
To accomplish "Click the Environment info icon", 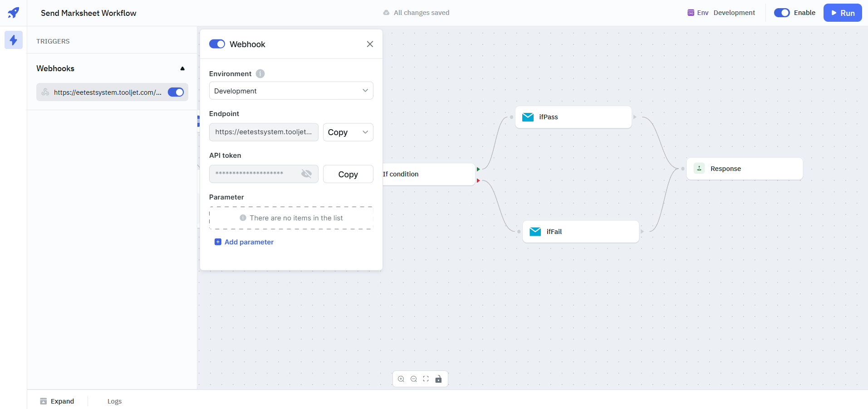I will [x=260, y=73].
